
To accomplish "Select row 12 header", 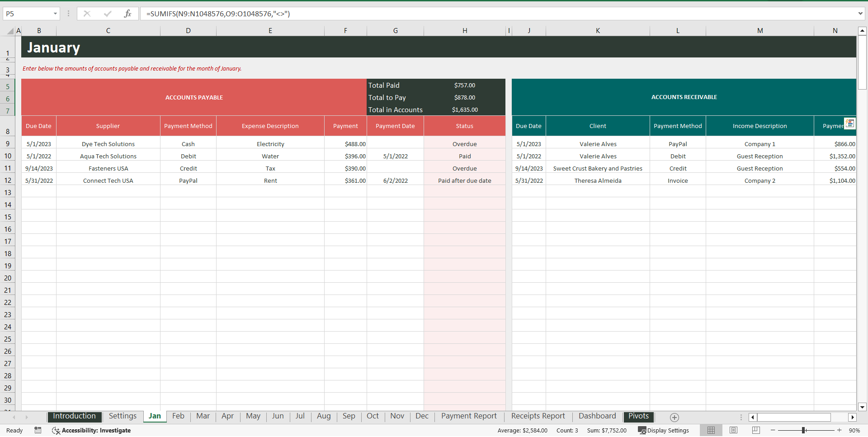I will click(8, 180).
